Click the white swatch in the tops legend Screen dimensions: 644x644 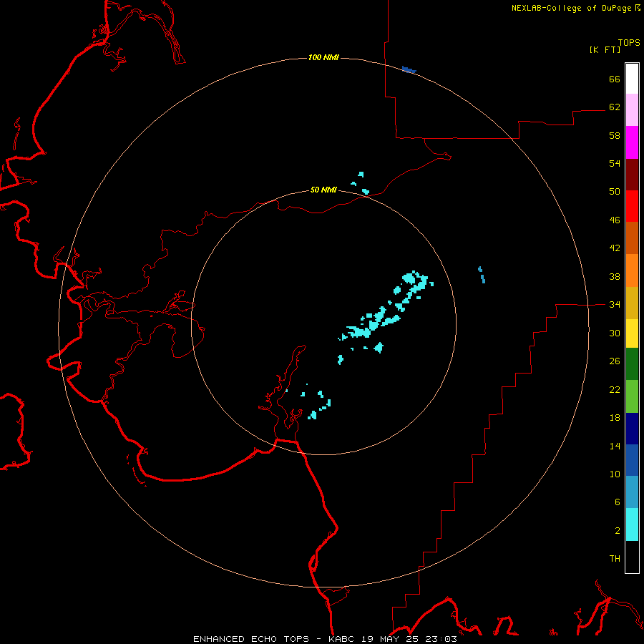[x=632, y=79]
